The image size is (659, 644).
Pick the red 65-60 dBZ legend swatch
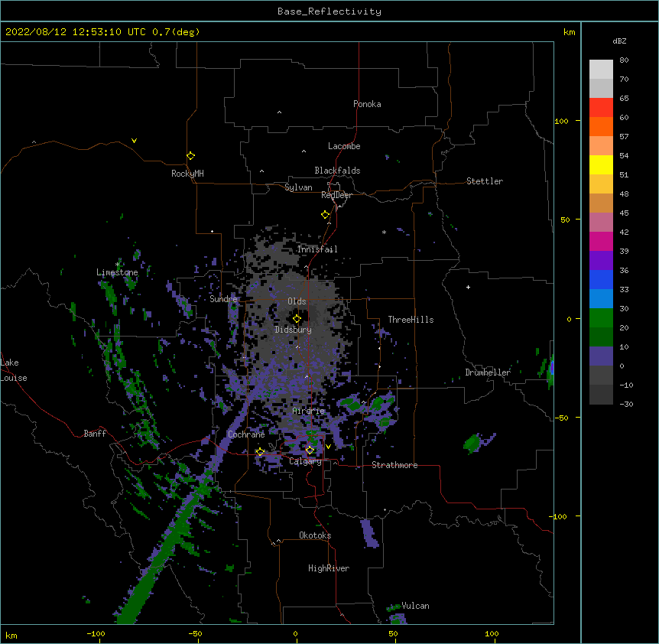click(x=601, y=107)
